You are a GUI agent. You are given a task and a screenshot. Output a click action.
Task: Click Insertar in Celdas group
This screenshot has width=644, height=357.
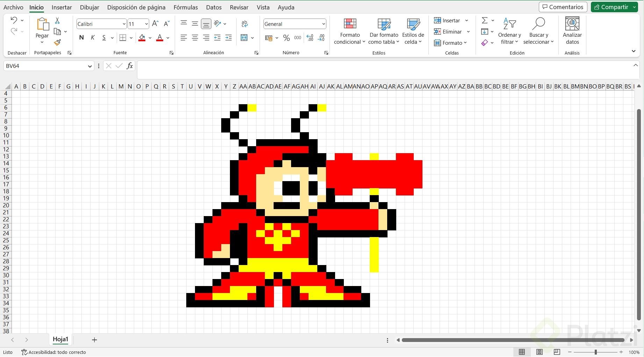(x=451, y=20)
